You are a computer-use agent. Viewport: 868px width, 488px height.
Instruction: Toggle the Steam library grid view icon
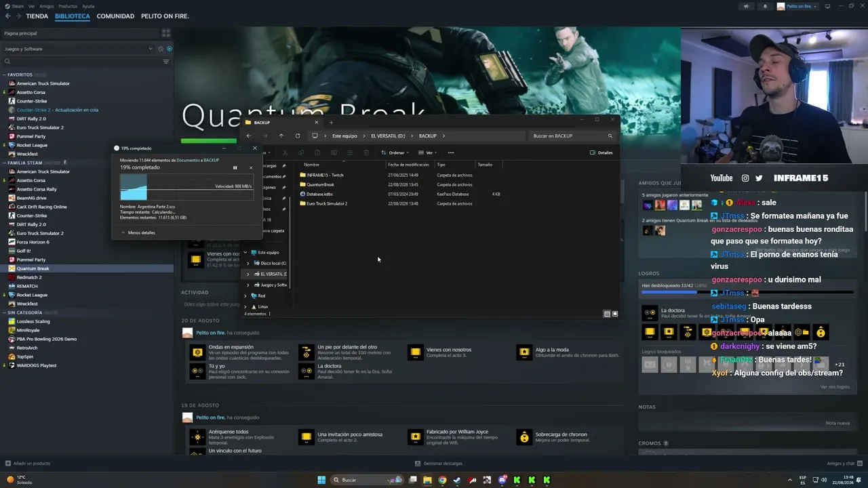tap(165, 33)
